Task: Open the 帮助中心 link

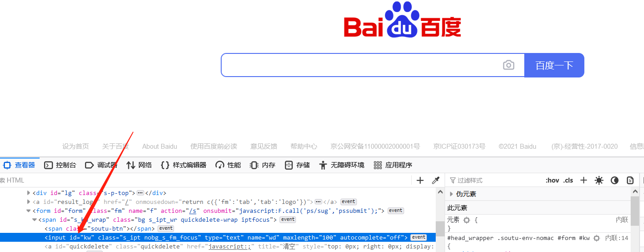Action: coord(304,146)
